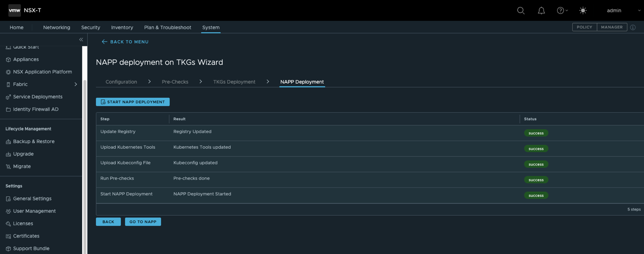Select 'NAPP Deployment Started' result text
Screen dimensions: 644x254
click(x=202, y=194)
